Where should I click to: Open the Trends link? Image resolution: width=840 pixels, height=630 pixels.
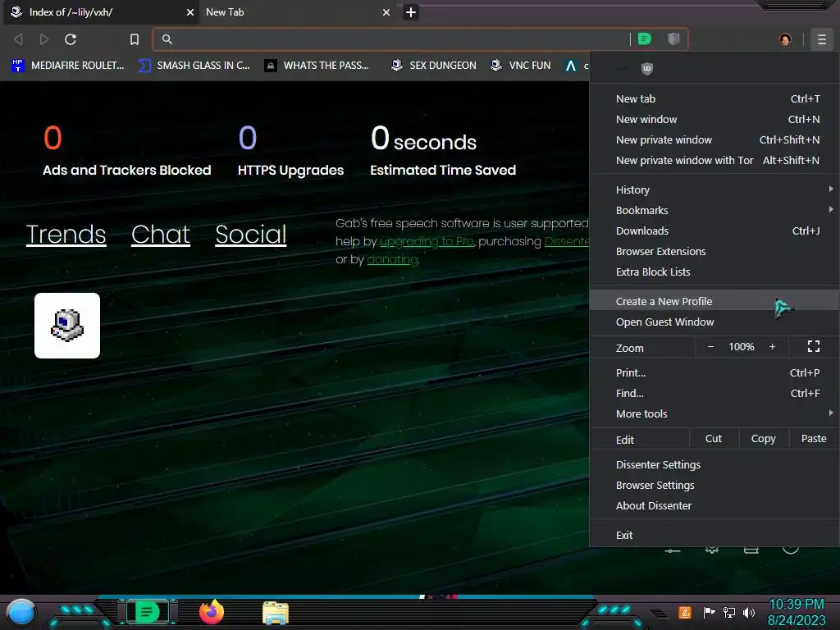tap(66, 235)
